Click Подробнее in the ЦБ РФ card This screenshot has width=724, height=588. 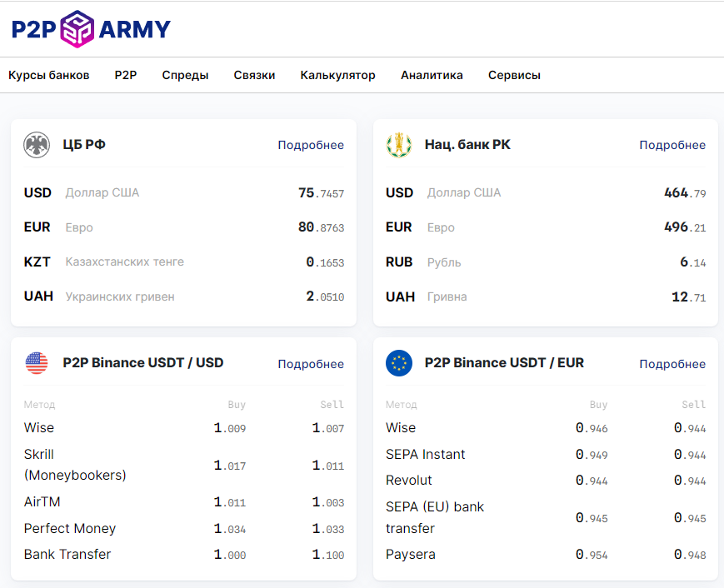[x=311, y=145]
